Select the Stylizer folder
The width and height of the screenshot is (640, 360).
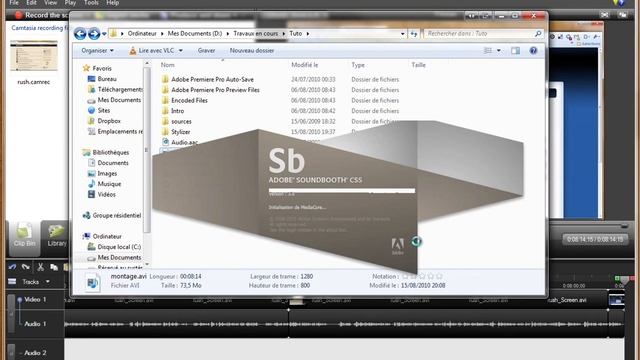[180, 132]
